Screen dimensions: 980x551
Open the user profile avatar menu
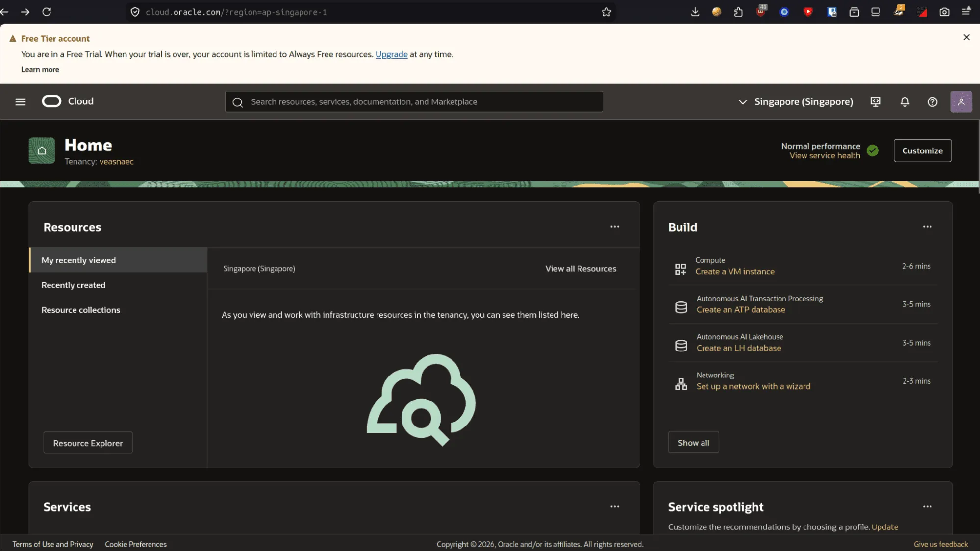(961, 102)
